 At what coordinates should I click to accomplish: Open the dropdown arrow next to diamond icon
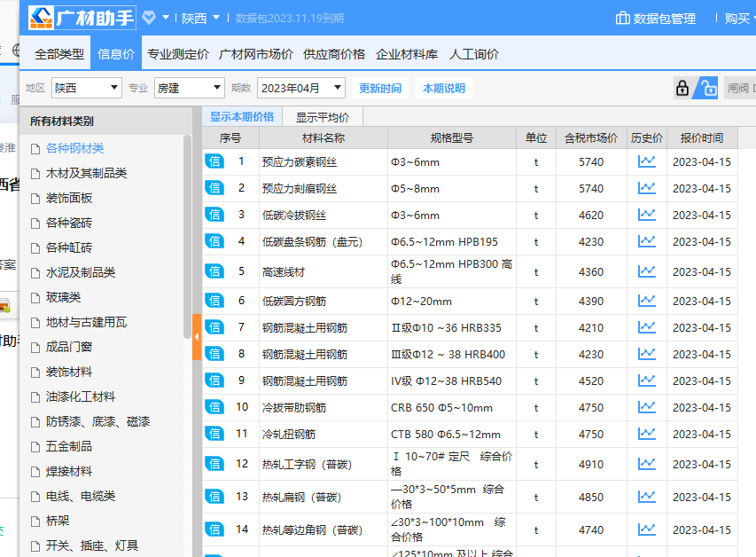[166, 18]
